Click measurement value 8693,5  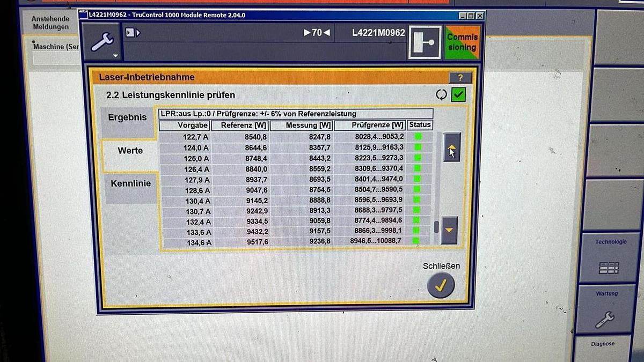pos(320,180)
